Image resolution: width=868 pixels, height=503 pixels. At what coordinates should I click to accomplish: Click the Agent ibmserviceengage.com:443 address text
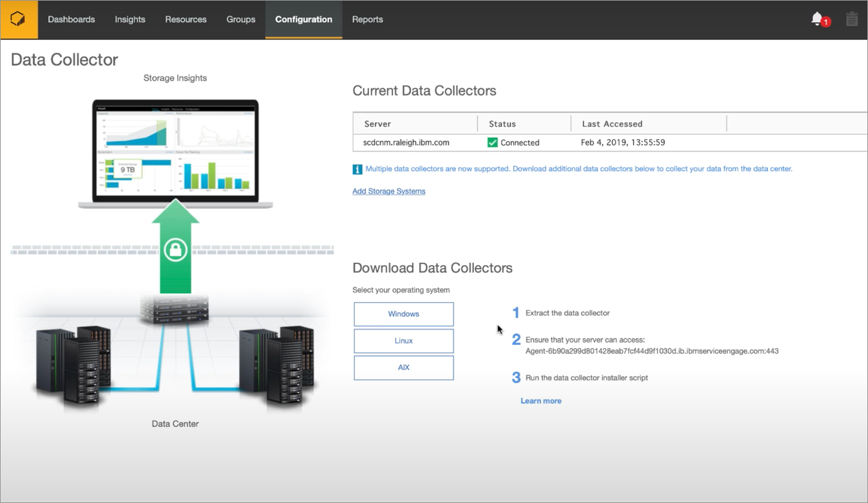click(x=652, y=351)
